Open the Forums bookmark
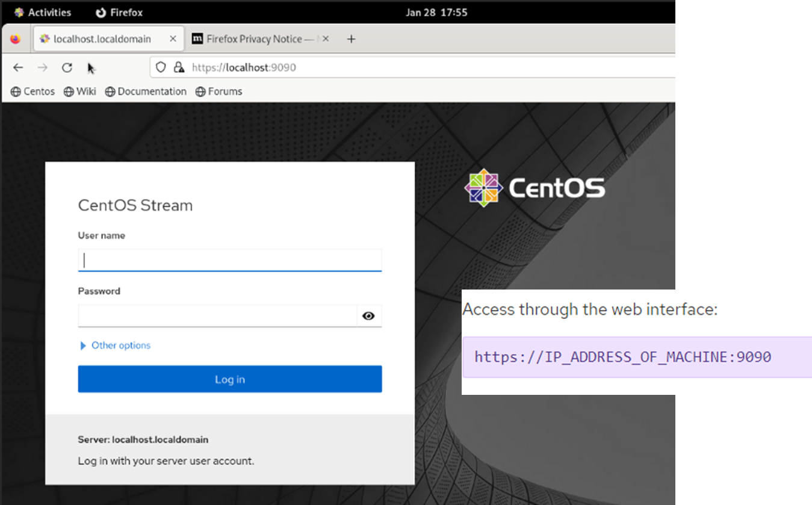This screenshot has height=505, width=812. click(218, 91)
